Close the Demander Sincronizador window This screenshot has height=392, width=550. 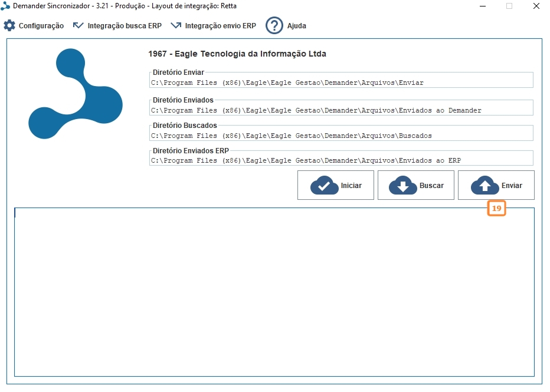536,6
